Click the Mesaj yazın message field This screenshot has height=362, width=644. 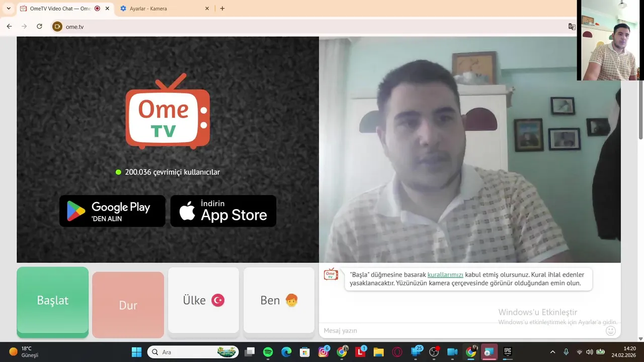[462, 330]
